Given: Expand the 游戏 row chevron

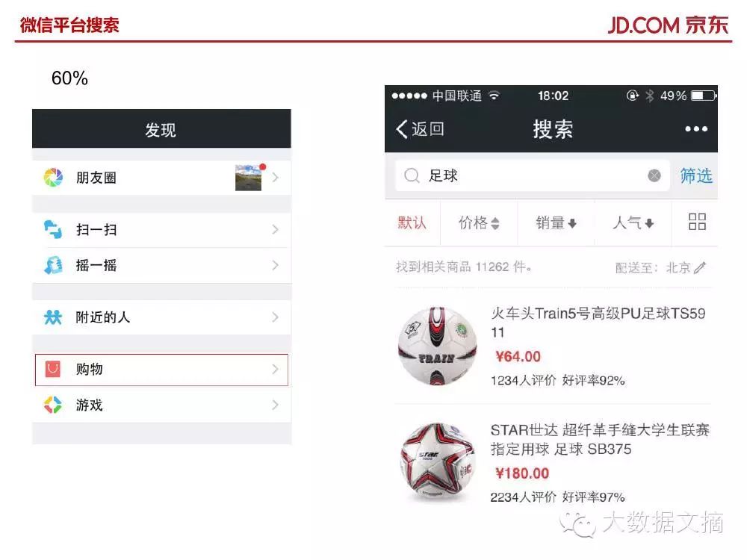Looking at the screenshot, I should pos(275,405).
